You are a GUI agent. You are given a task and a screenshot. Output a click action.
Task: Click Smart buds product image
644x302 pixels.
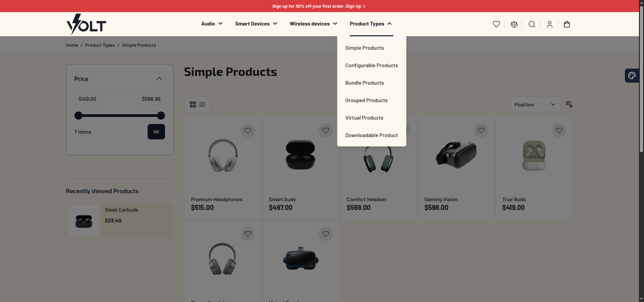tap(301, 155)
